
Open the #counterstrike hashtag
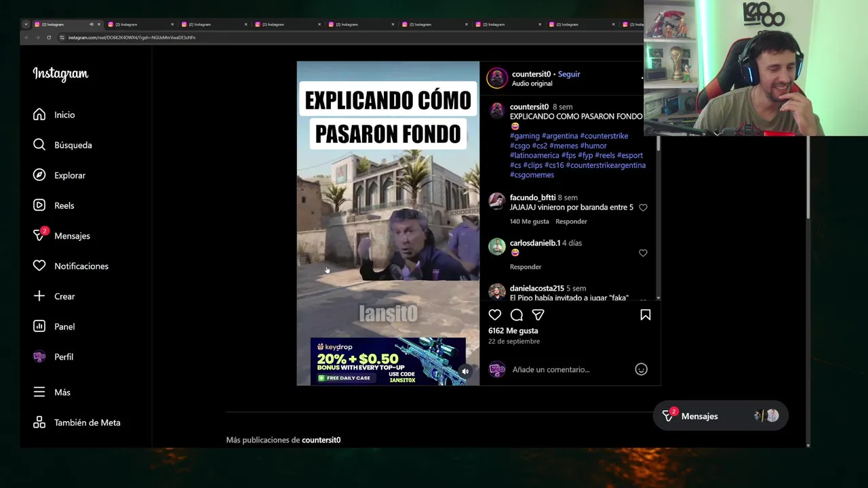tap(604, 136)
